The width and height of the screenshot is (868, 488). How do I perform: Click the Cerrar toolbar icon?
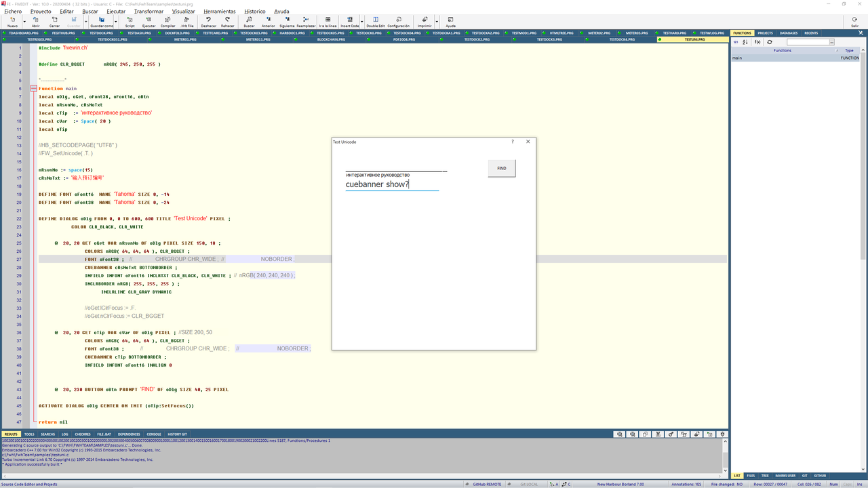[54, 21]
